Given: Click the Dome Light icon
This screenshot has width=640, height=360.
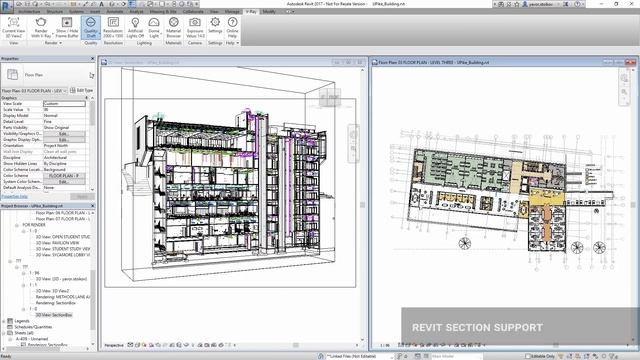Looking at the screenshot, I should tap(154, 22).
